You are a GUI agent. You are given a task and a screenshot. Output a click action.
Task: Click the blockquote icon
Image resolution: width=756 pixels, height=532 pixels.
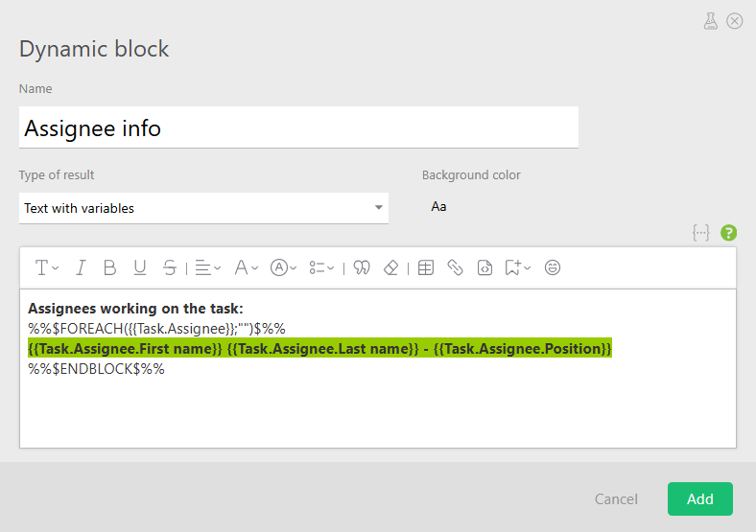pos(362,268)
